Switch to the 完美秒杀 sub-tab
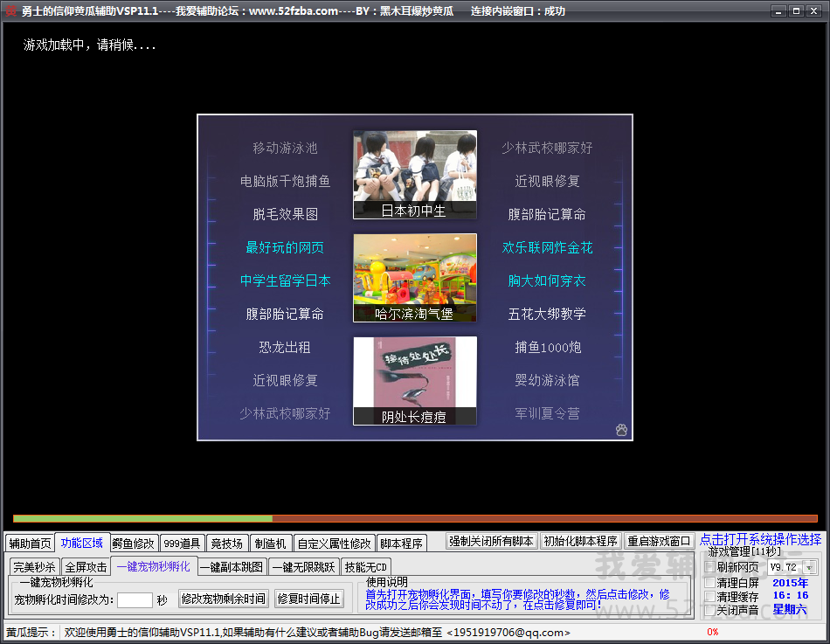 [35, 567]
